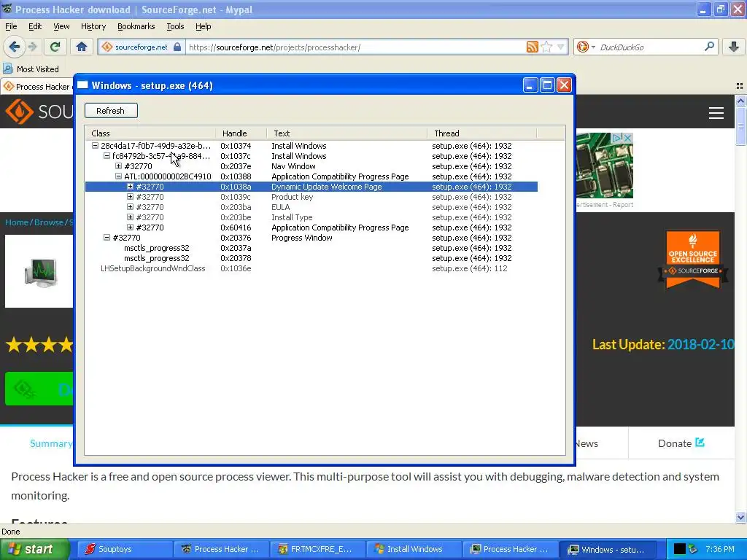This screenshot has width=747, height=560.
Task: Click the AdChoices triangle icon
Action: point(617,138)
